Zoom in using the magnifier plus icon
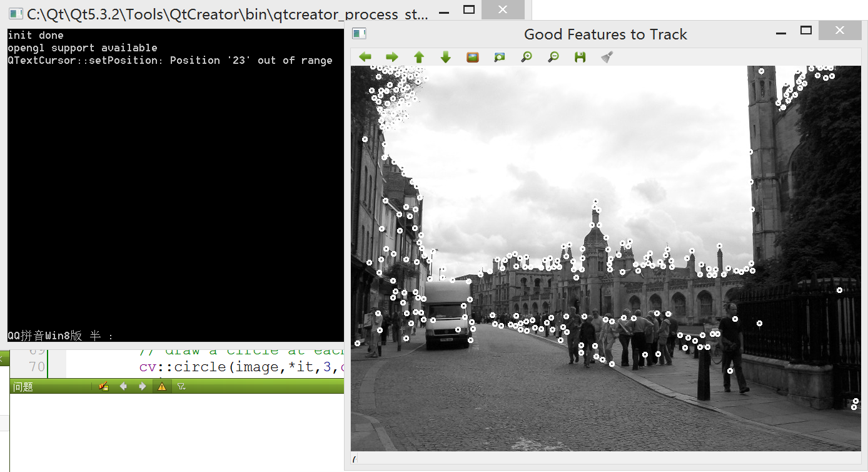The height and width of the screenshot is (472, 868). 527,57
